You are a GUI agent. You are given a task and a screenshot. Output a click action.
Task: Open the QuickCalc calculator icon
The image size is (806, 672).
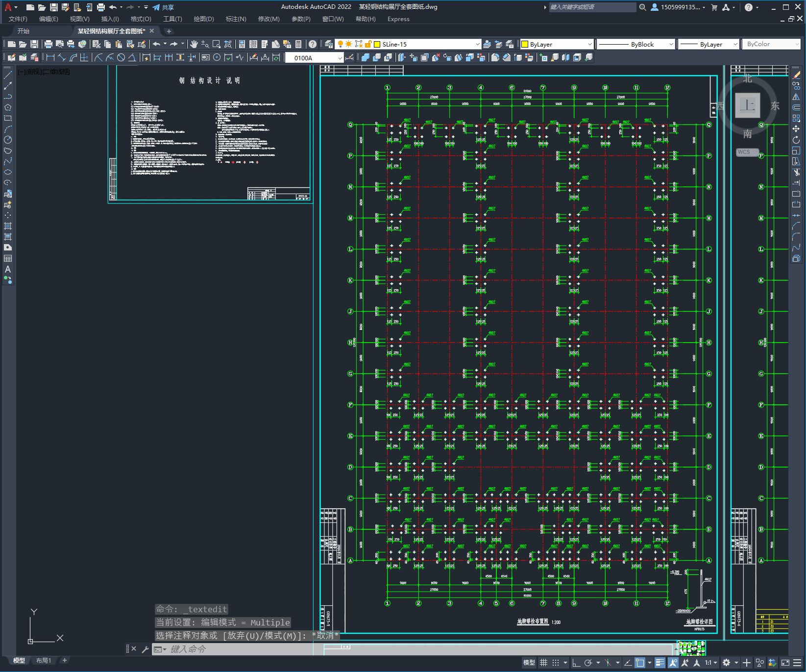click(x=298, y=44)
